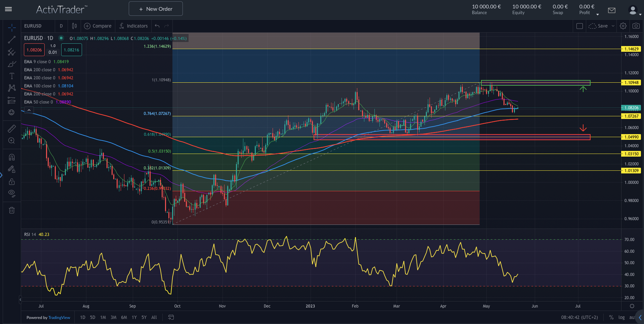Take a chart snapshot with camera icon

point(636,26)
